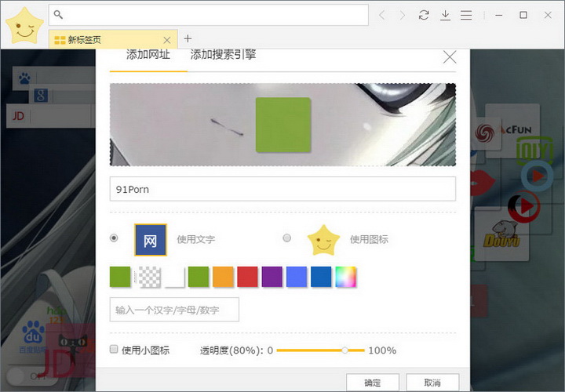Pick the purple color swatch
This screenshot has width=565, height=392.
(x=272, y=277)
